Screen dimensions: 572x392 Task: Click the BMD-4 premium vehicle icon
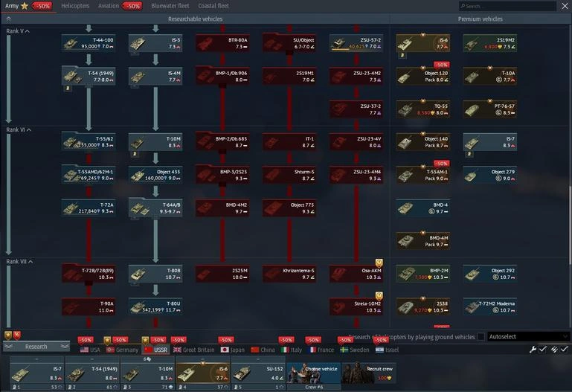pos(405,208)
